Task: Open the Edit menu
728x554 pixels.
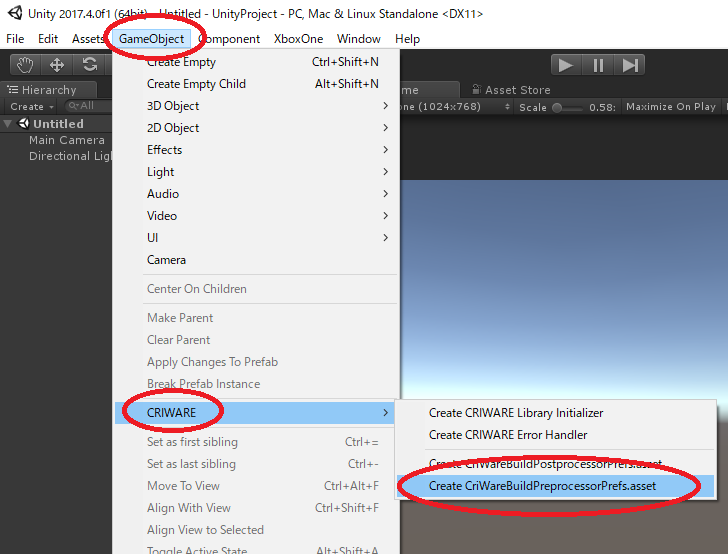Action: (x=48, y=39)
